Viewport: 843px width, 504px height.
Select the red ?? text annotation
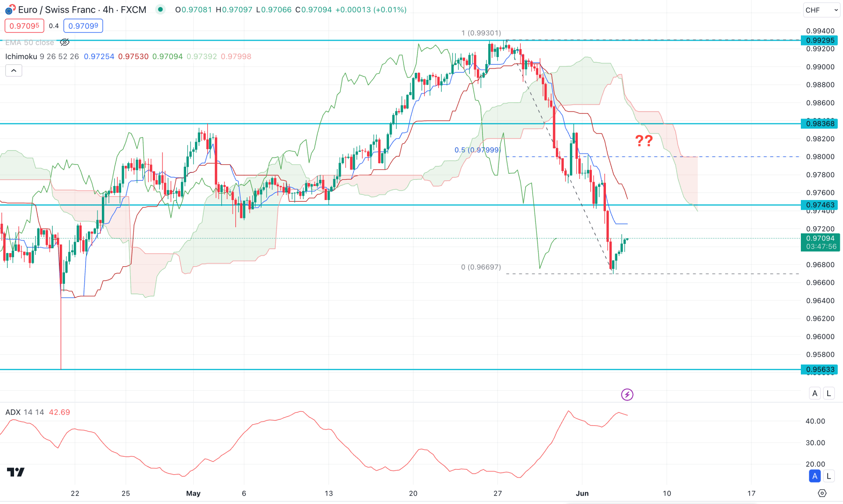point(644,141)
